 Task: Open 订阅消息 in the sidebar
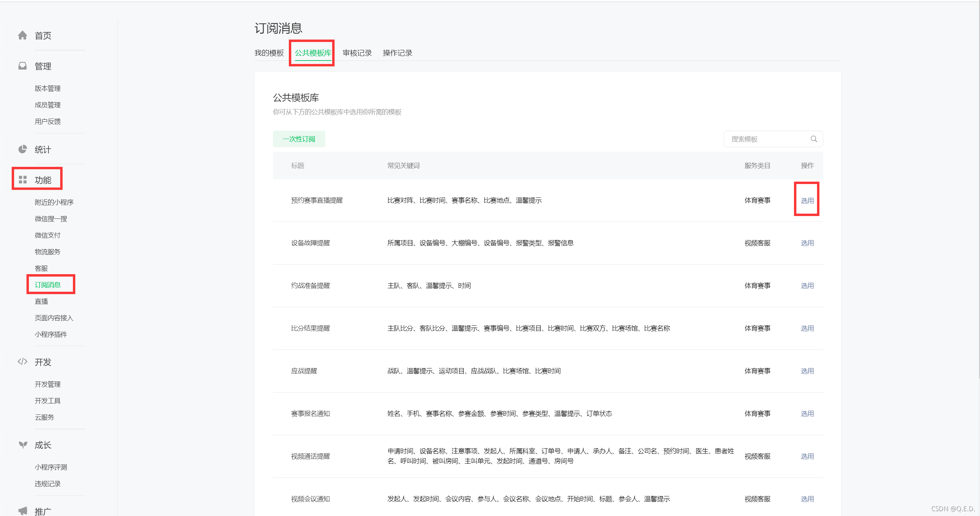tap(47, 284)
